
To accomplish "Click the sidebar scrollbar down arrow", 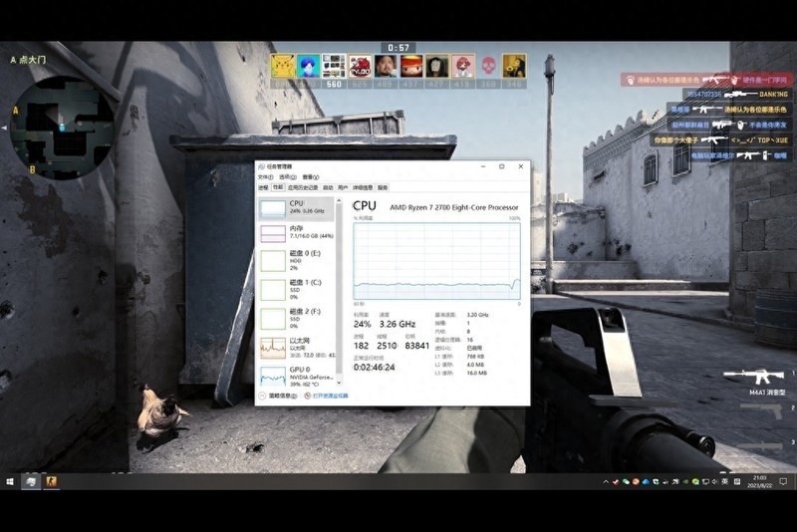I will (339, 383).
